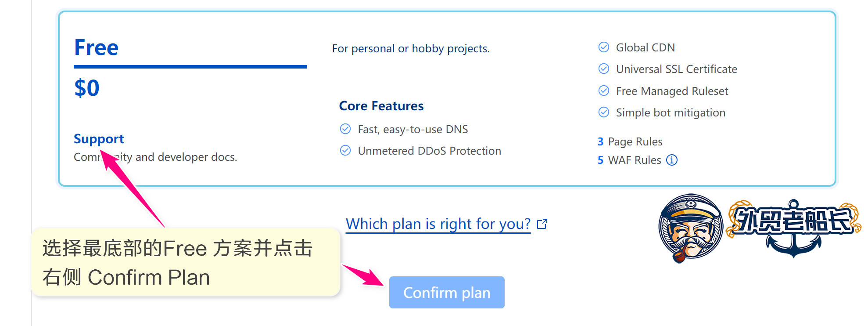Click the WAF Rules info icon

point(671,160)
